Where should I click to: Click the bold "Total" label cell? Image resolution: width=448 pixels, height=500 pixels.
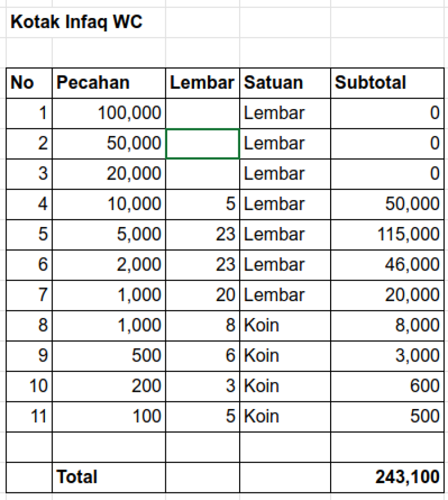[x=109, y=477]
